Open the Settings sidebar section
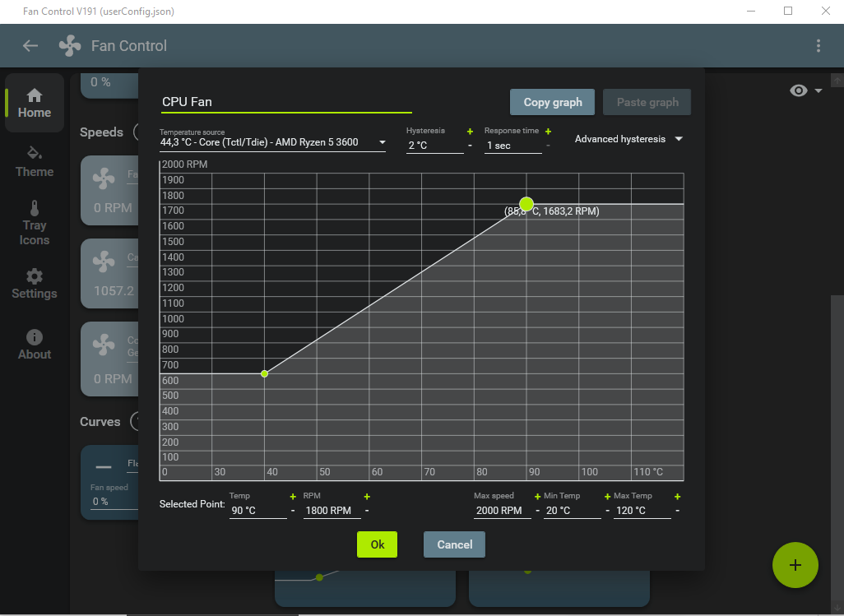This screenshot has height=616, width=844. tap(35, 284)
